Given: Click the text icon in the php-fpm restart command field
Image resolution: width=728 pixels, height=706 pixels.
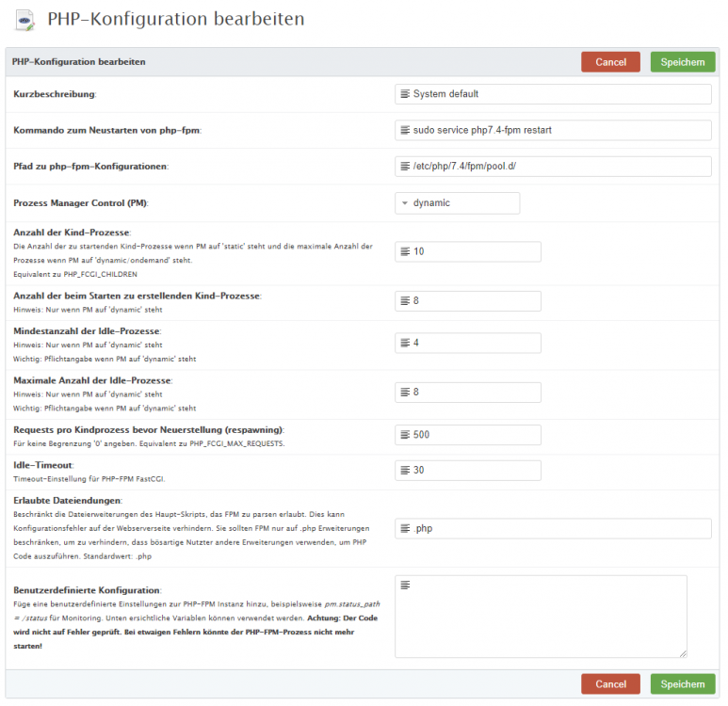Looking at the screenshot, I should (x=405, y=130).
